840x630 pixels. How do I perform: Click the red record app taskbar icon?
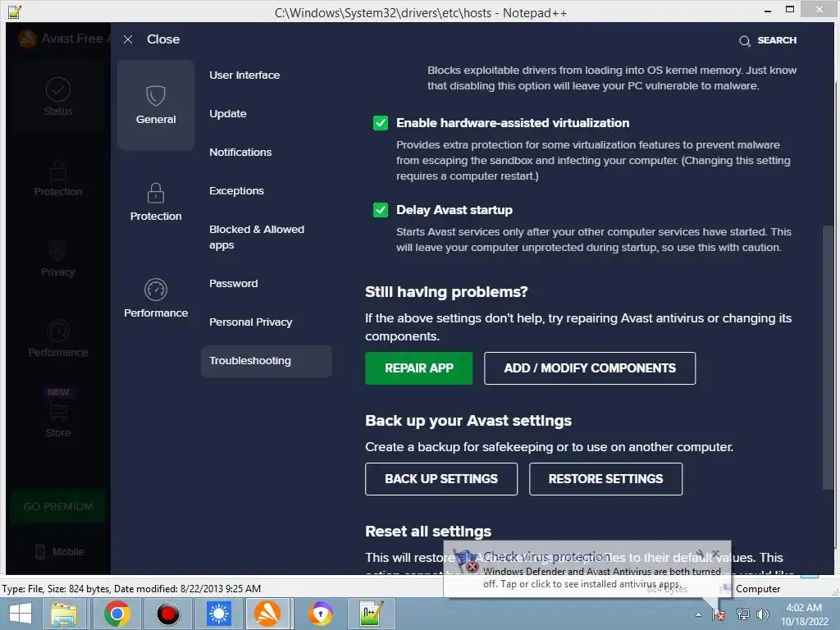(x=168, y=614)
